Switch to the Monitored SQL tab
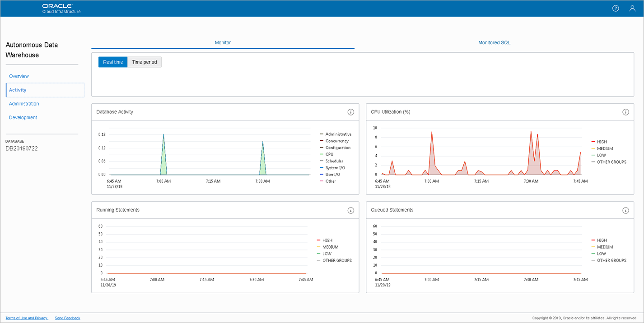This screenshot has width=644, height=323. tap(494, 42)
